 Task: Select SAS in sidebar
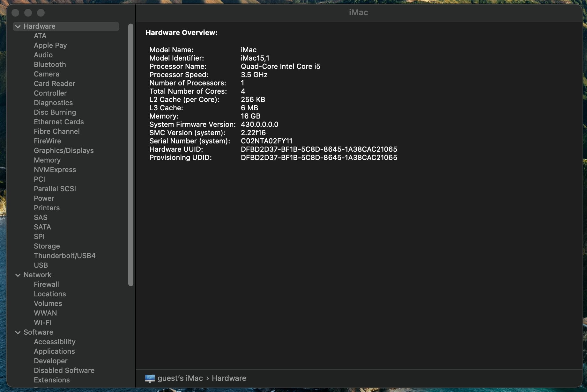coord(41,217)
